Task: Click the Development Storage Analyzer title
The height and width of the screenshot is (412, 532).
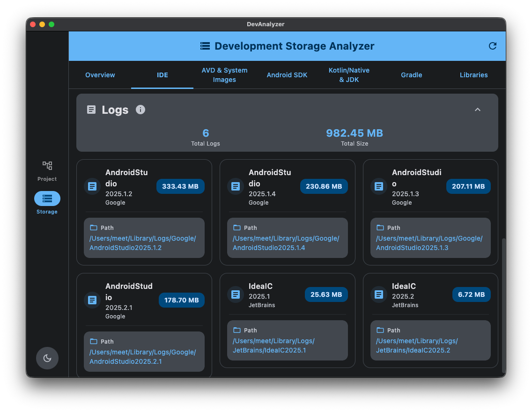Action: click(294, 46)
